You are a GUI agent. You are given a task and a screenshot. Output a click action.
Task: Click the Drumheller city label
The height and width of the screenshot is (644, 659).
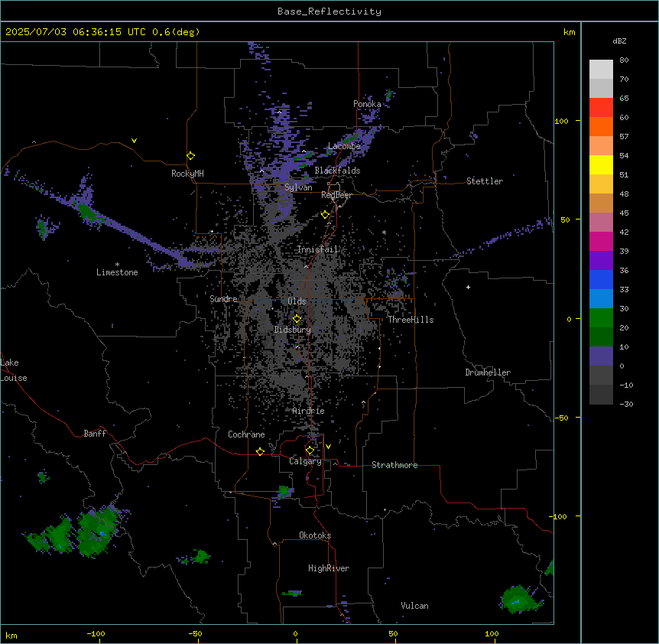coord(488,372)
